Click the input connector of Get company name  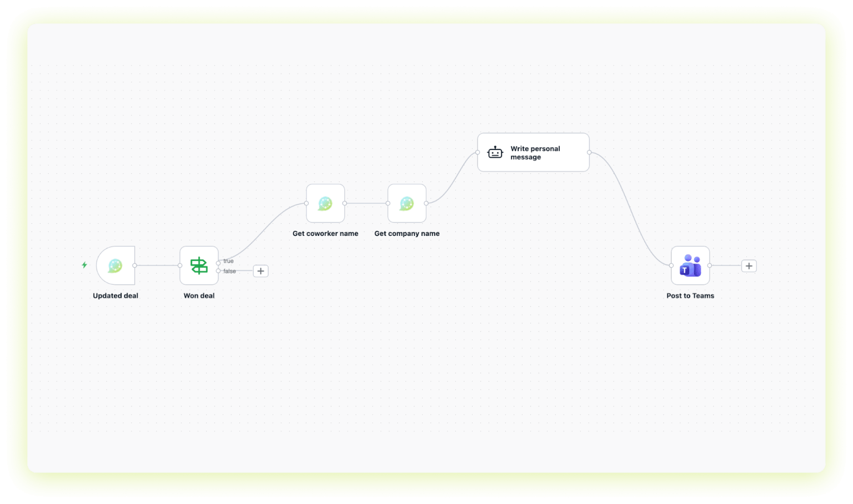pos(388,204)
